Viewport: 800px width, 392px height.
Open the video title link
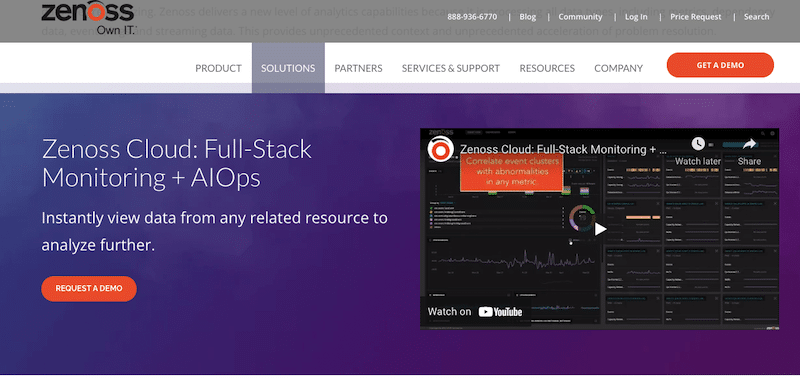pyautogui.click(x=563, y=150)
